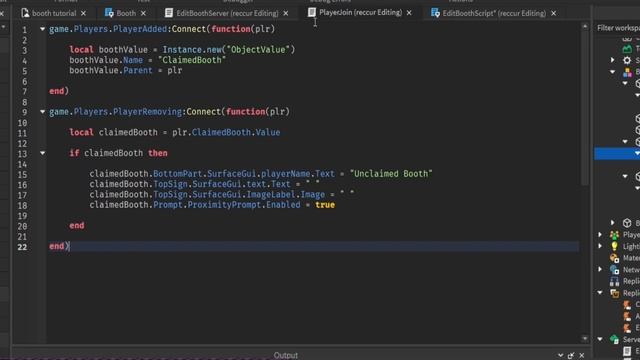Viewport: 640px width, 360px height.
Task: Click Value at end of line 11
Action: click(x=268, y=132)
